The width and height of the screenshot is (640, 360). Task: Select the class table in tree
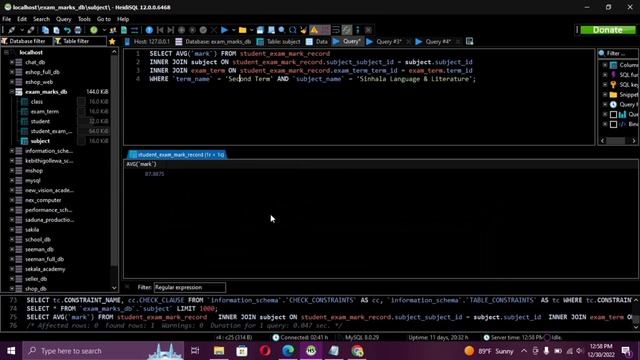click(37, 102)
